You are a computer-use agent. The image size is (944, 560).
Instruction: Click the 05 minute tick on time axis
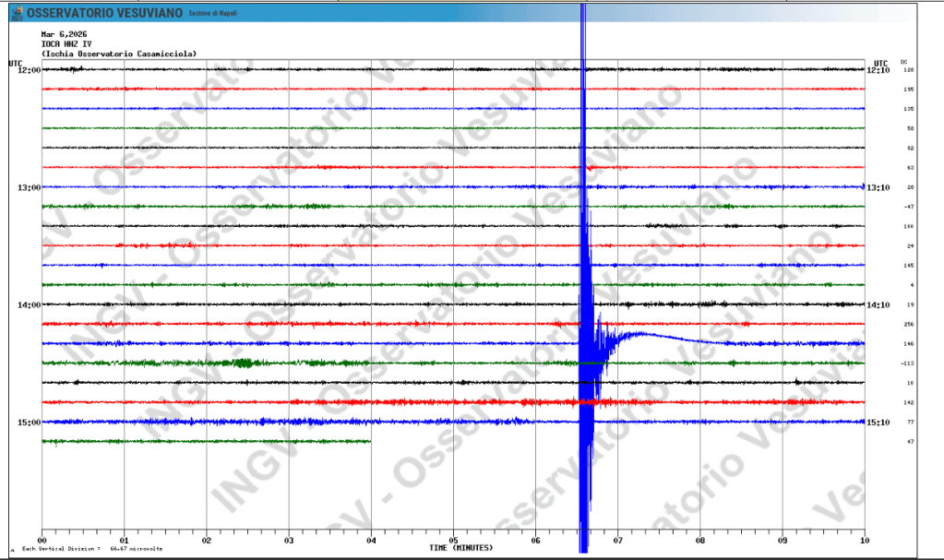[x=453, y=541]
